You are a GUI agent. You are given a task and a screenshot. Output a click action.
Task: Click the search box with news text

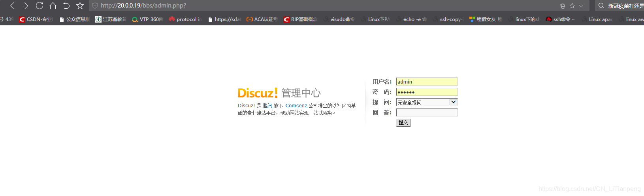[625, 6]
